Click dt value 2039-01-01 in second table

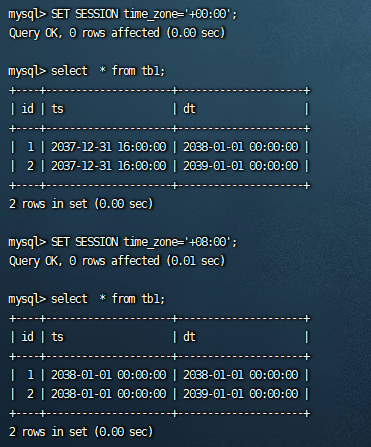[x=241, y=394]
